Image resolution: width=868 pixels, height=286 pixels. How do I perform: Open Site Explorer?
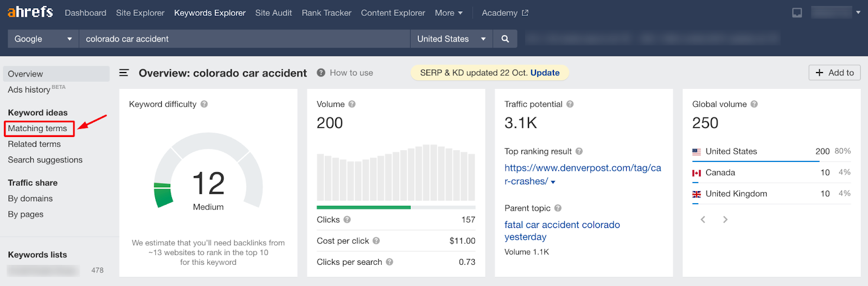click(140, 13)
